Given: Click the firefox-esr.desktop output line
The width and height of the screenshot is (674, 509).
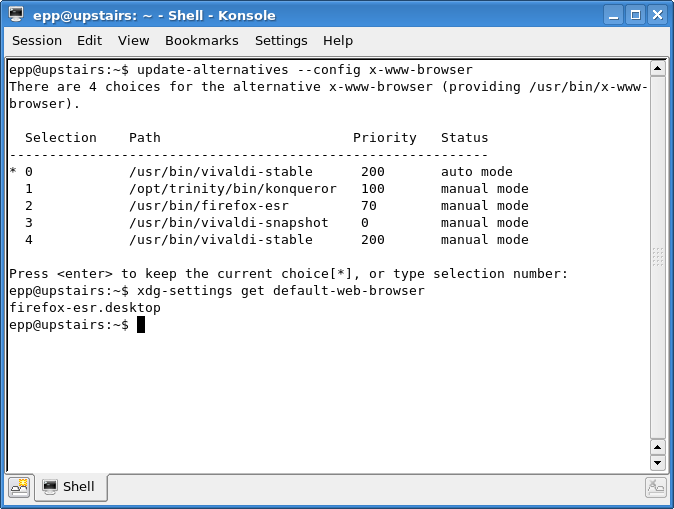Looking at the screenshot, I should pyautogui.click(x=85, y=308).
